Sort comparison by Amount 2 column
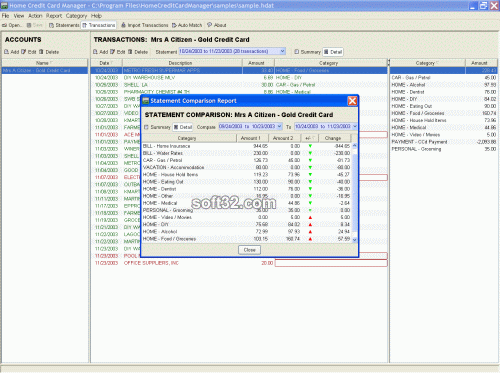 point(285,138)
